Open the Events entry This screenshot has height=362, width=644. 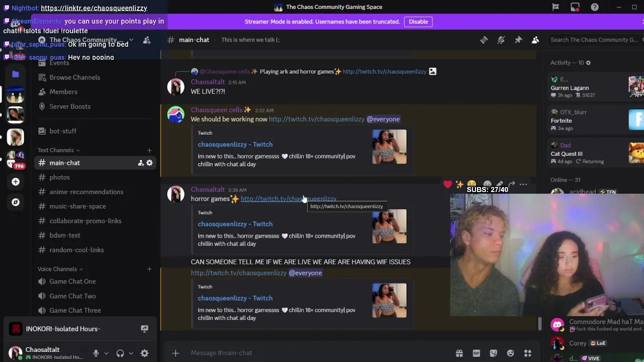(x=59, y=63)
